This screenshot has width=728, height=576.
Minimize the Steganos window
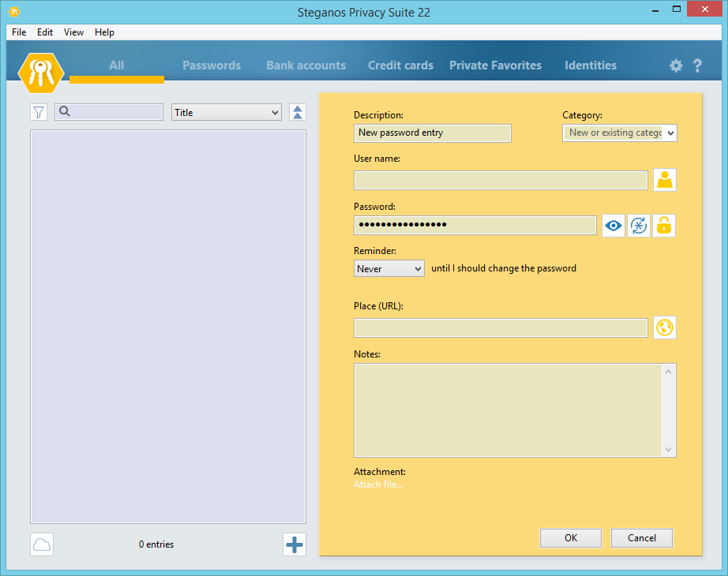pyautogui.click(x=655, y=10)
